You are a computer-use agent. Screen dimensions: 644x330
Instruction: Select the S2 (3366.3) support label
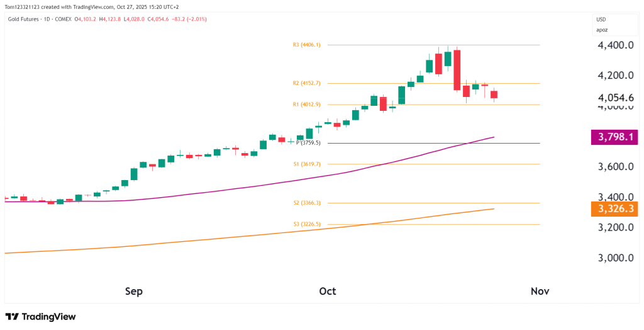307,203
